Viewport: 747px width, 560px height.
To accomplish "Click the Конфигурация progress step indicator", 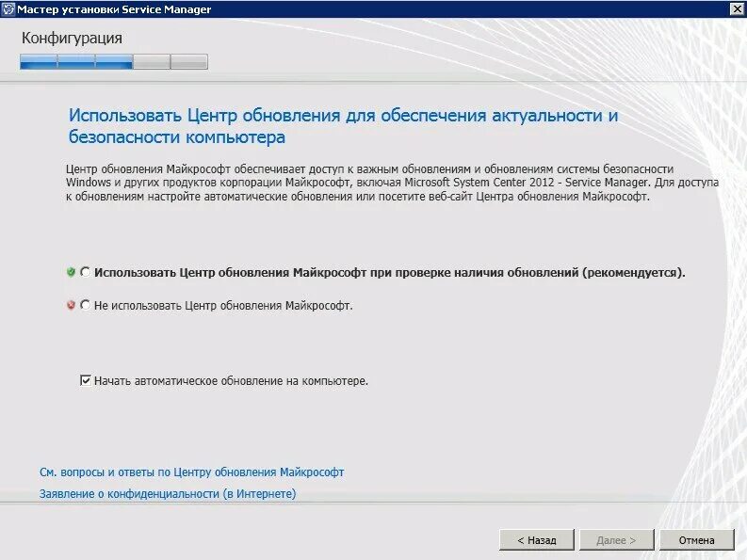I will 114,62.
